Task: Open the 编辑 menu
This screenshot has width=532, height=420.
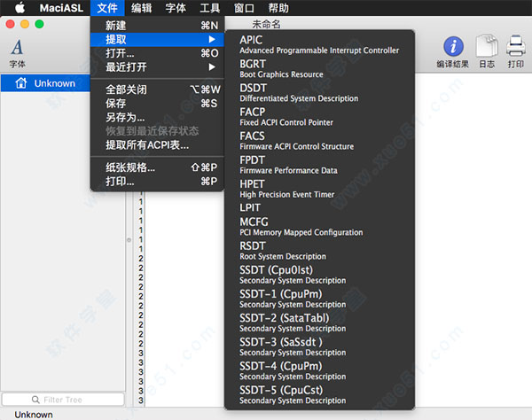Action: tap(142, 8)
